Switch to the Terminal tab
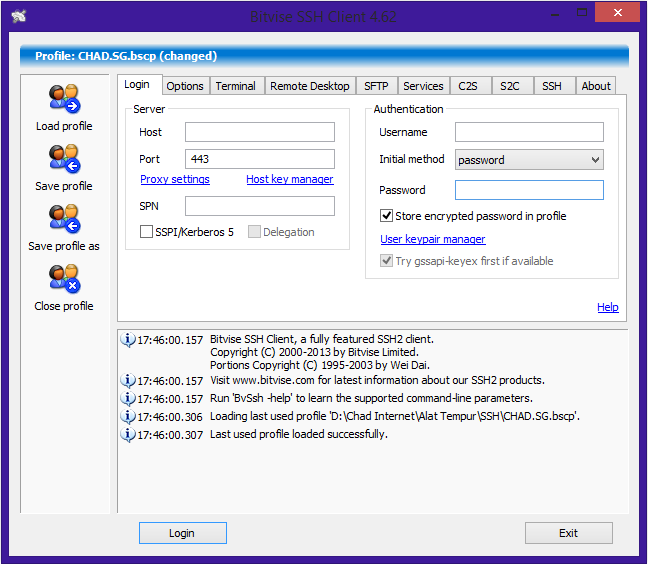The height and width of the screenshot is (564, 648). coord(236,86)
